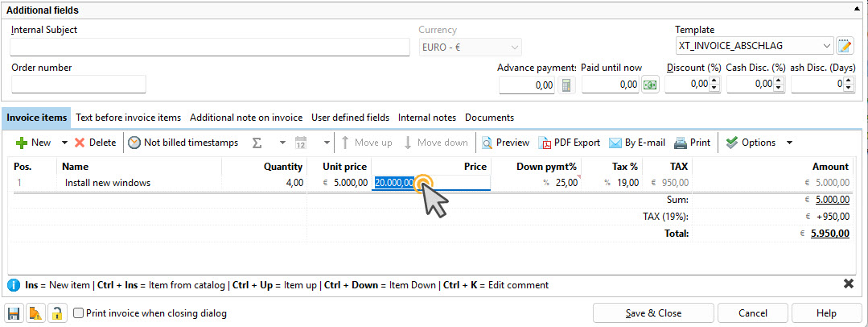Viewport: 868px width, 327px height.
Task: Collapse the Additional fields section
Action: point(856,9)
